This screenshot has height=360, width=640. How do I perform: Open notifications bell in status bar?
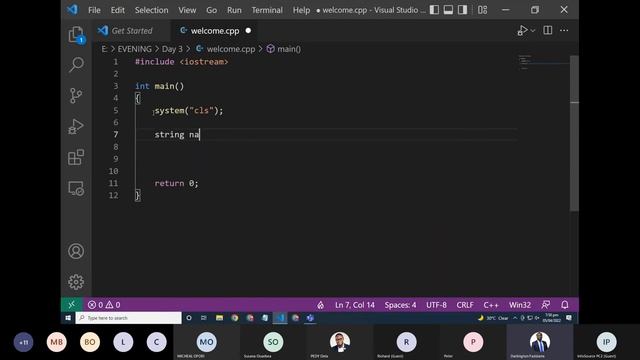coord(565,305)
